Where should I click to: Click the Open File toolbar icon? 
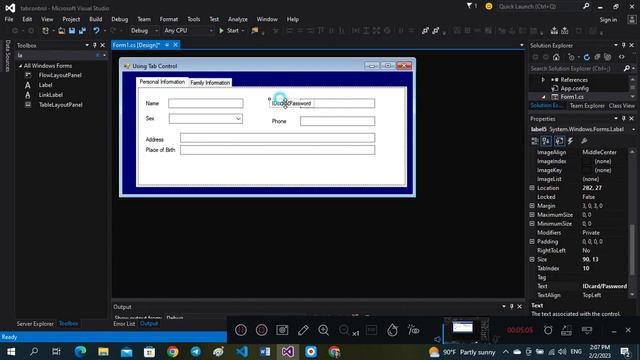tap(61, 31)
